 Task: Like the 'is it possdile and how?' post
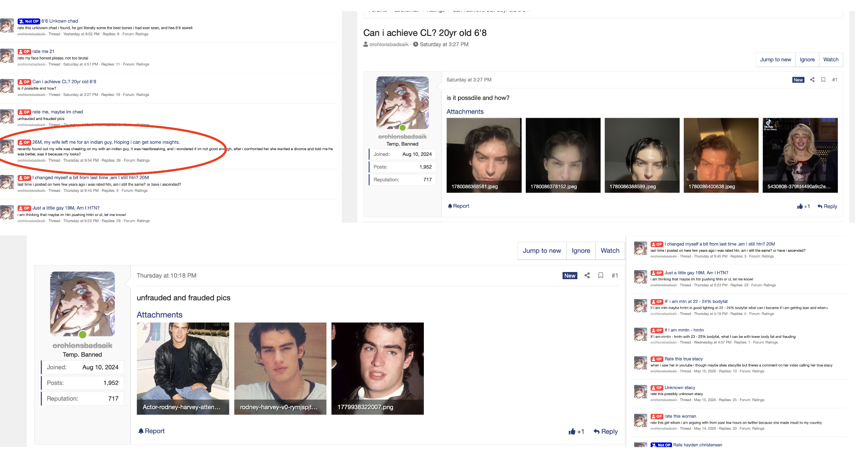804,206
